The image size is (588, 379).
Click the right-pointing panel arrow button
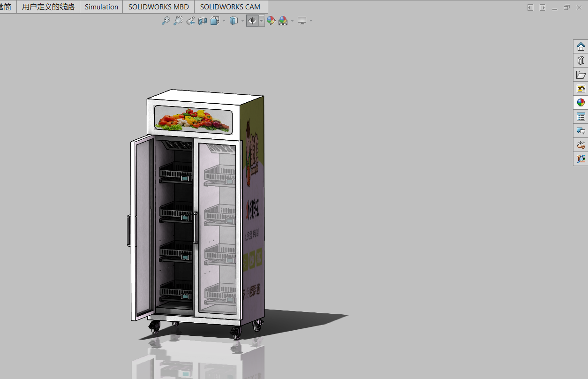click(x=543, y=8)
